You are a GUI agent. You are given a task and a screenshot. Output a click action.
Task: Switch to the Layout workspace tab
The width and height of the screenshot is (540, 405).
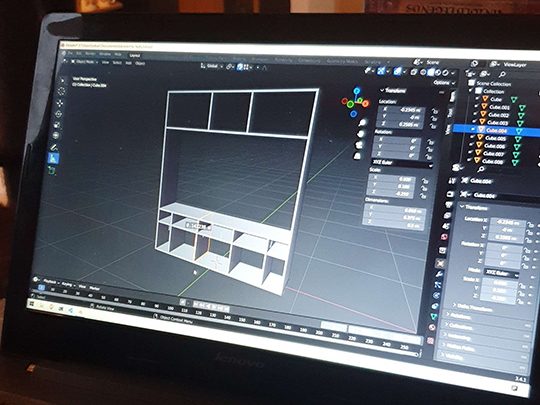(135, 55)
